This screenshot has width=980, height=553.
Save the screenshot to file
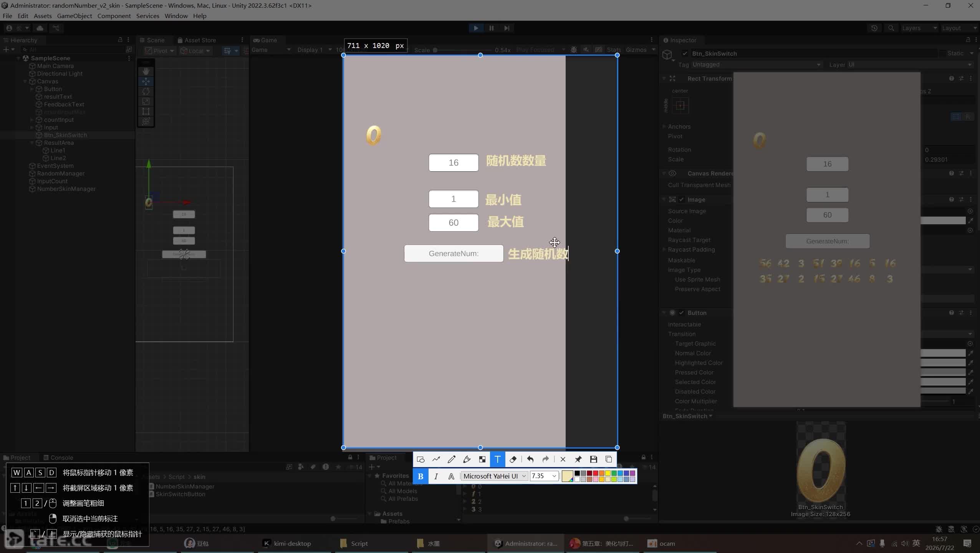(x=594, y=459)
